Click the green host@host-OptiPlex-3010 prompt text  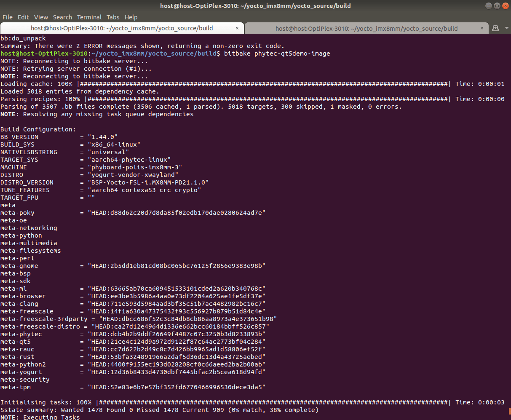click(42, 54)
